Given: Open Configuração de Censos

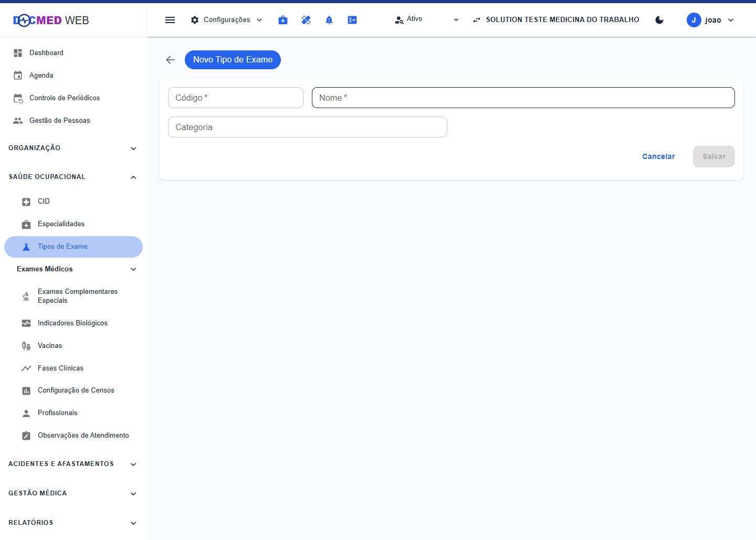Looking at the screenshot, I should pyautogui.click(x=73, y=390).
